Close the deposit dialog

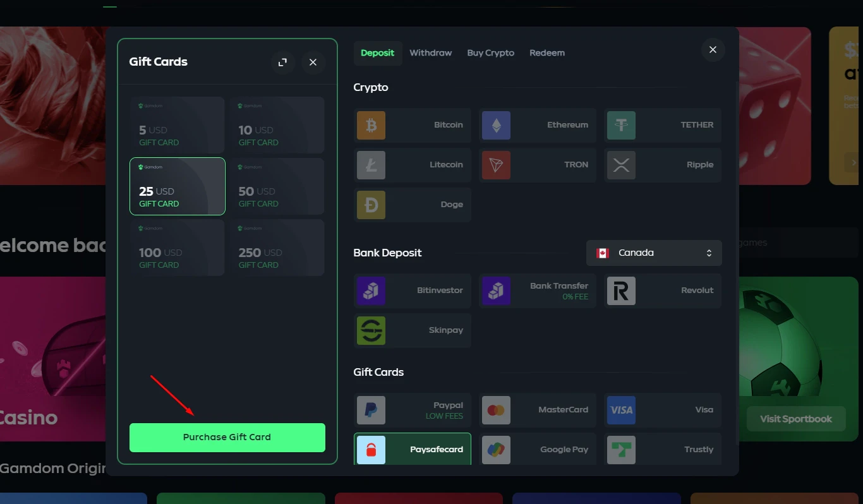[713, 49]
